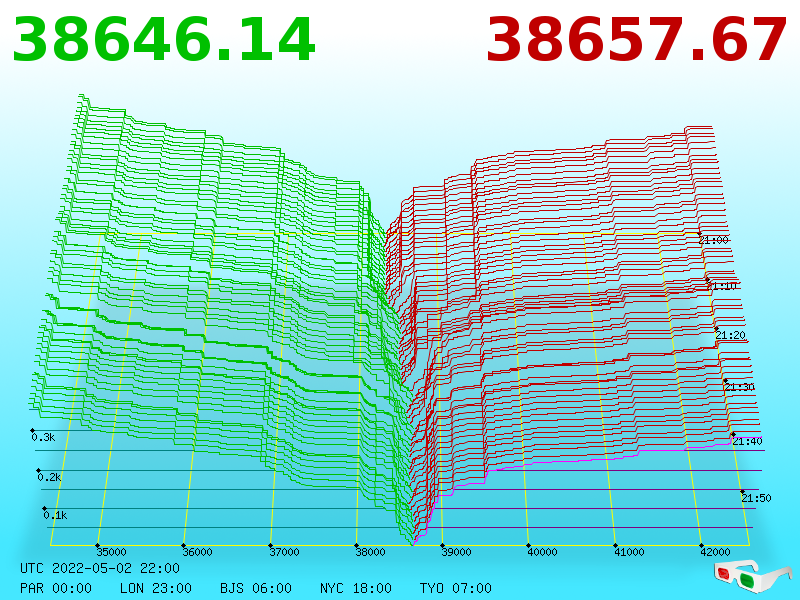This screenshot has width=800, height=600.
Task: Click the 35000 price axis label
Action: 111,552
